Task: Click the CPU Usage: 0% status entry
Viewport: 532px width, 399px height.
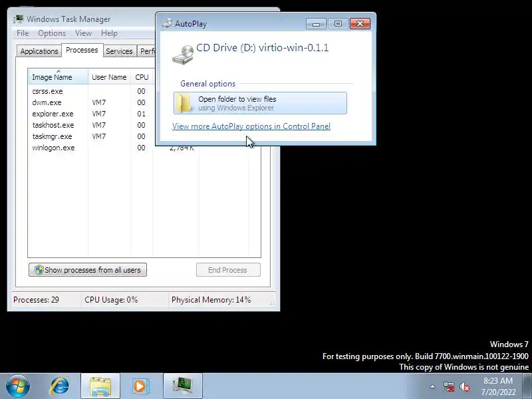Action: pos(125,300)
